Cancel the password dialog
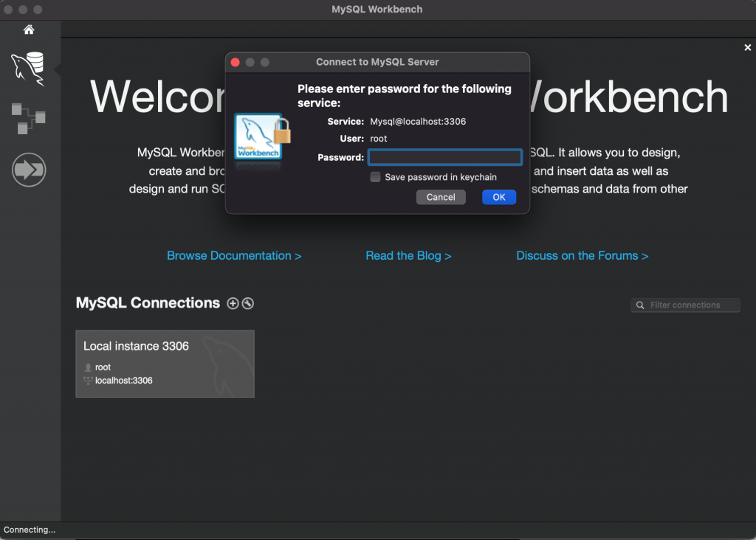This screenshot has height=540, width=756. [441, 197]
